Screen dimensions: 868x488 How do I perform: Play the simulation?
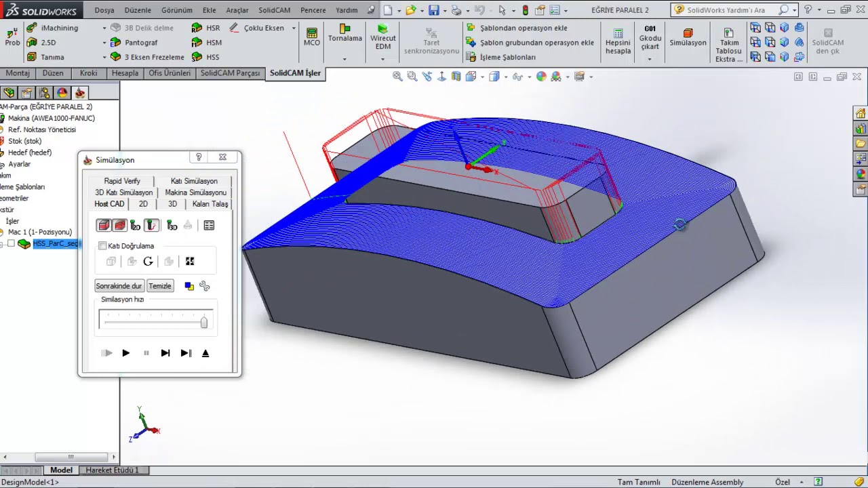(x=125, y=353)
